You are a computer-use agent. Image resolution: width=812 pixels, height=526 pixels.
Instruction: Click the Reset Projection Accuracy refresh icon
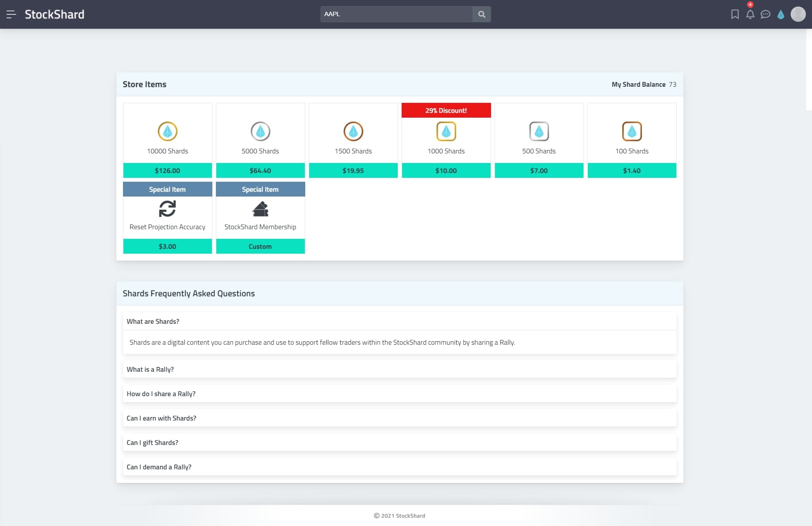click(167, 209)
